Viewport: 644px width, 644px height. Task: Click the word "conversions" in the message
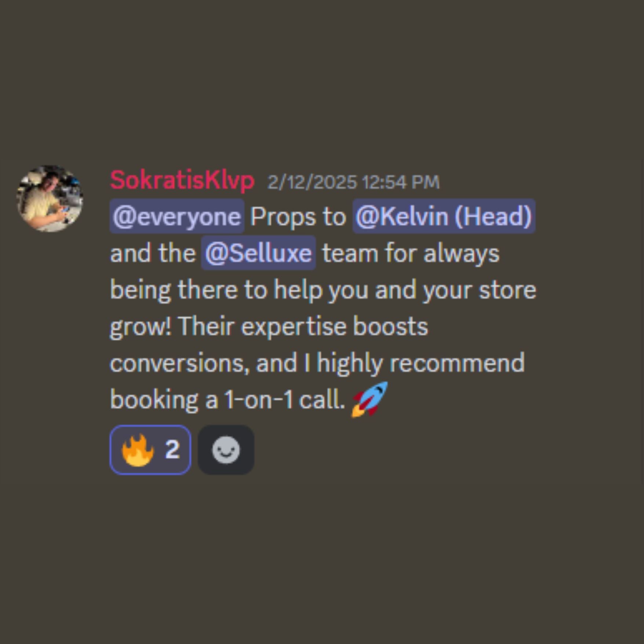177,363
